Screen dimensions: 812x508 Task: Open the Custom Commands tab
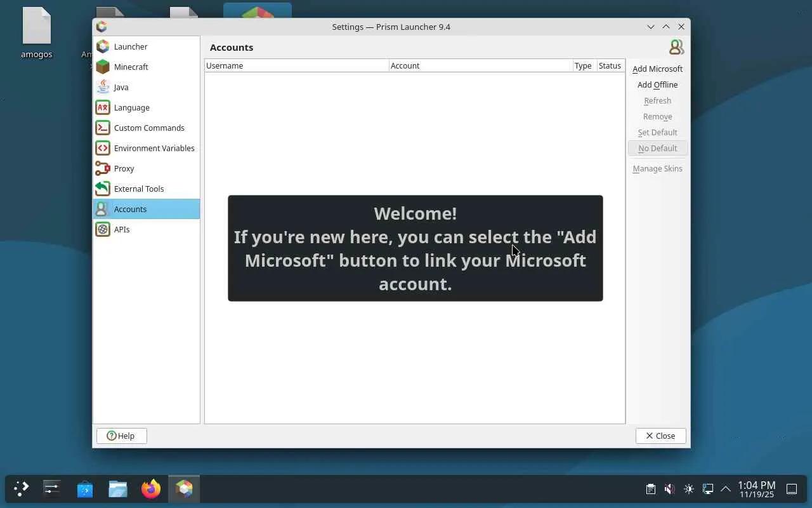click(x=149, y=128)
